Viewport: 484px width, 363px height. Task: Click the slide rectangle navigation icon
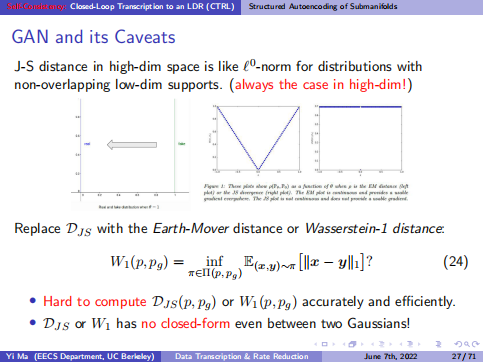[325, 344]
